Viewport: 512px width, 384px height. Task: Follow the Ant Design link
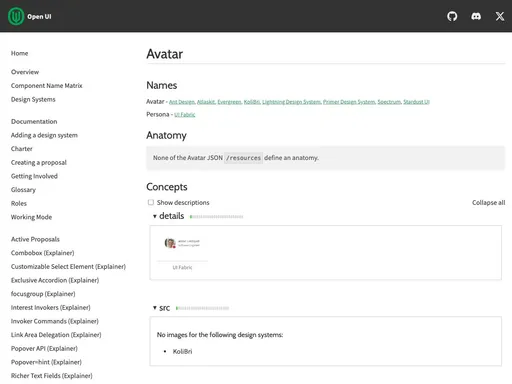click(182, 102)
